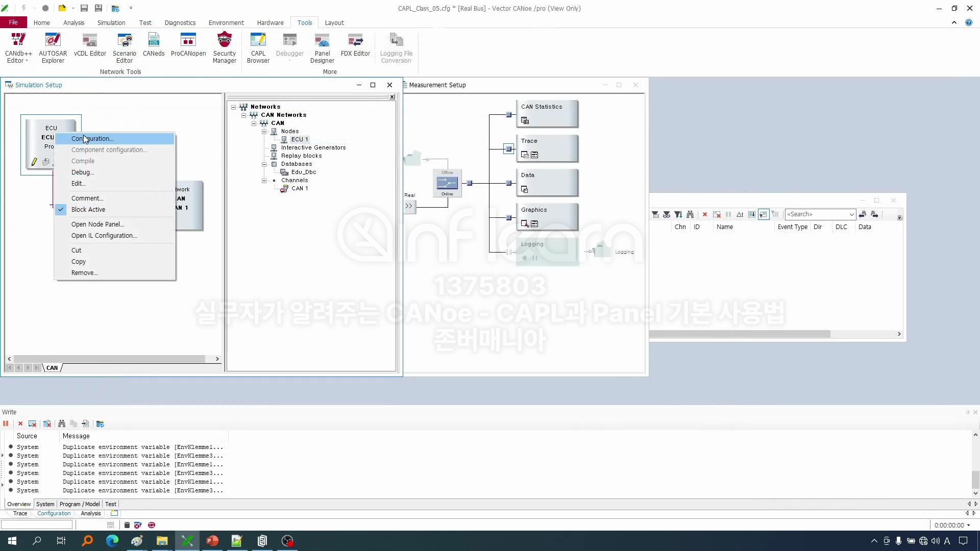The width and height of the screenshot is (980, 551).
Task: Click the red X delete icon in Write toolbar
Action: pos(20,423)
